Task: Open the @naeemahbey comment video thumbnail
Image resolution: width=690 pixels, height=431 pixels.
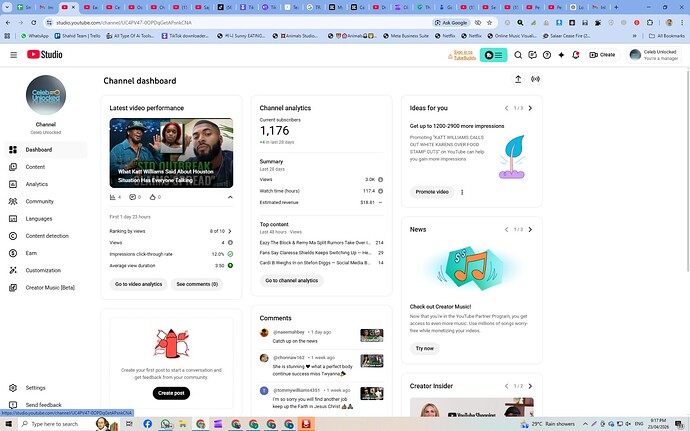Action: point(372,335)
